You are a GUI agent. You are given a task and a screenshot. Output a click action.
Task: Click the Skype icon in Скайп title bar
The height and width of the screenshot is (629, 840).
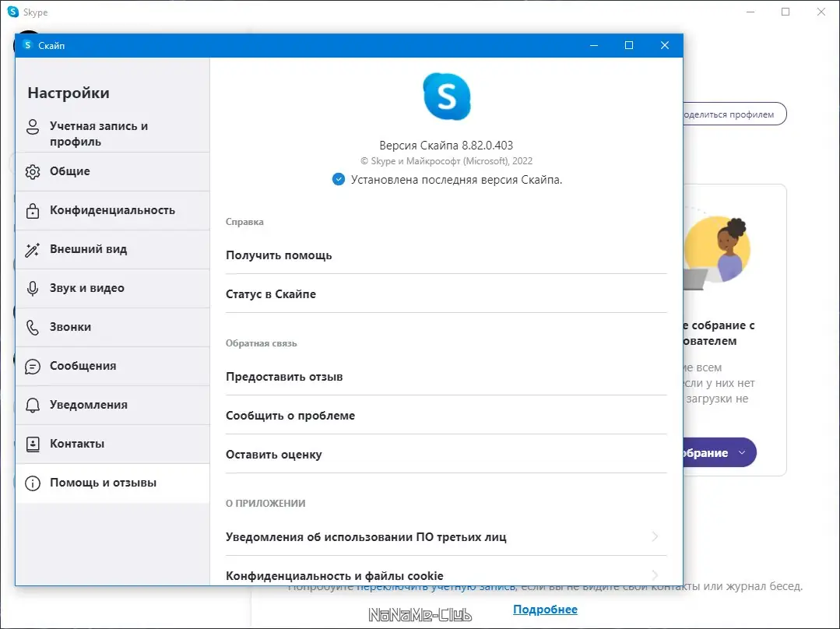(x=27, y=46)
